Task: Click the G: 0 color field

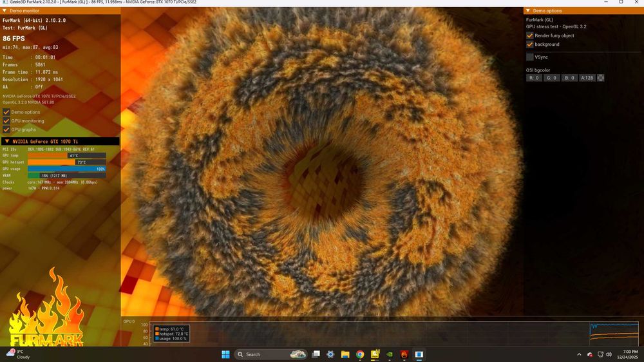Action: click(552, 78)
